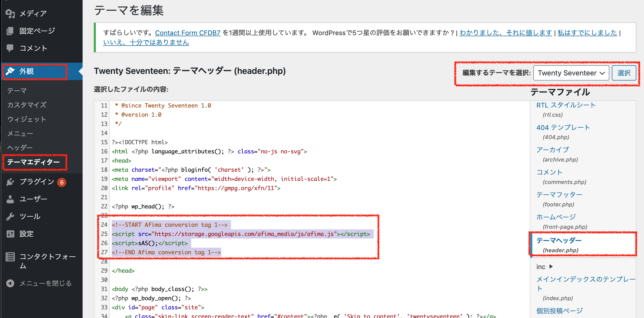Click the 選択 button
644x318 pixels.
tap(624, 73)
